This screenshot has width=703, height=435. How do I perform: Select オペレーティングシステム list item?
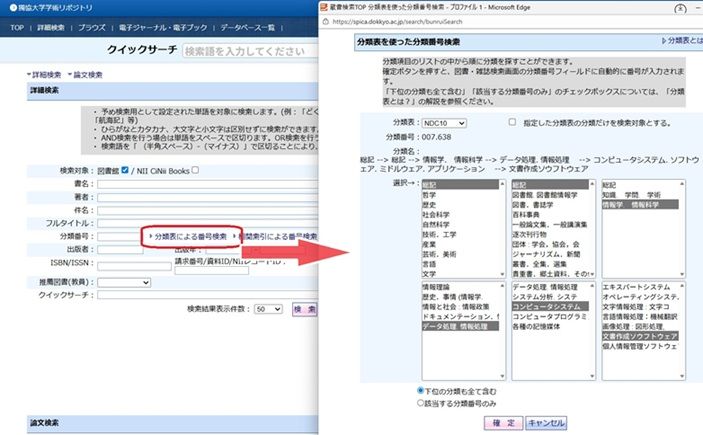(640, 296)
